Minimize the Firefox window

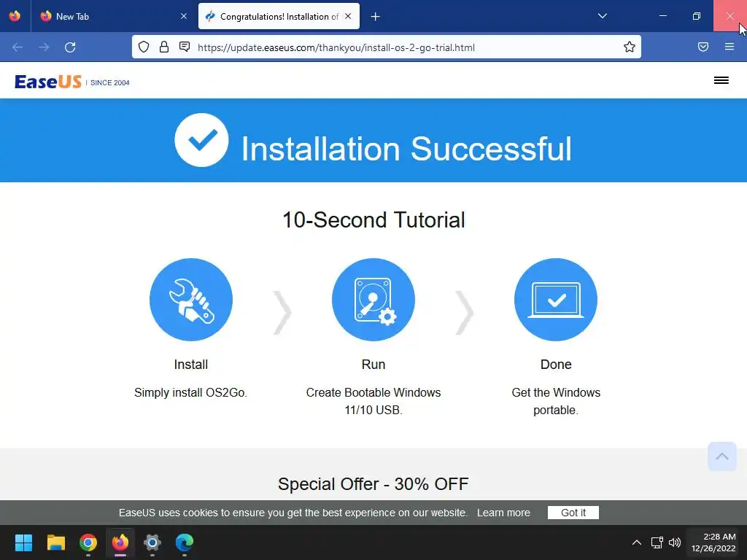(662, 16)
